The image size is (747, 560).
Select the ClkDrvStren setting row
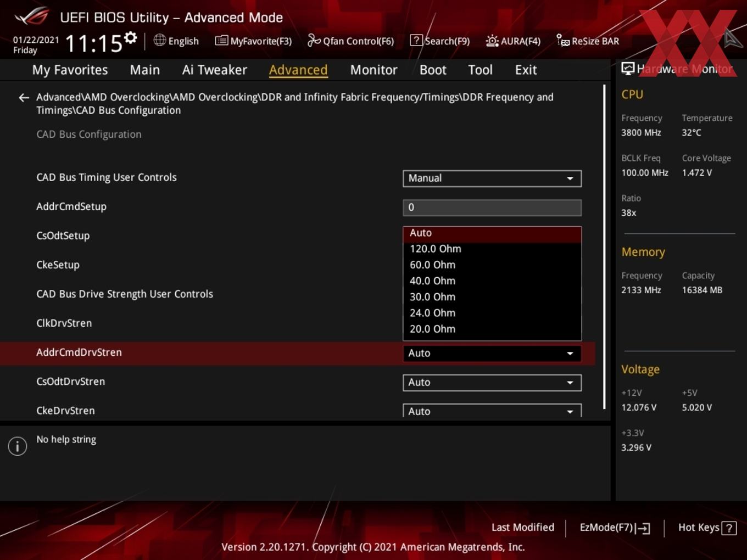pos(297,323)
